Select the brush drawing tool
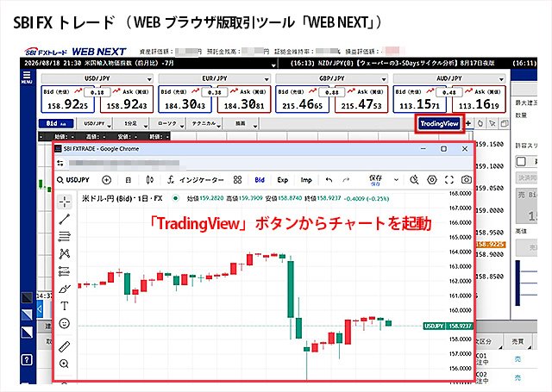Viewport: 552px width, 392px height. pos(65,289)
